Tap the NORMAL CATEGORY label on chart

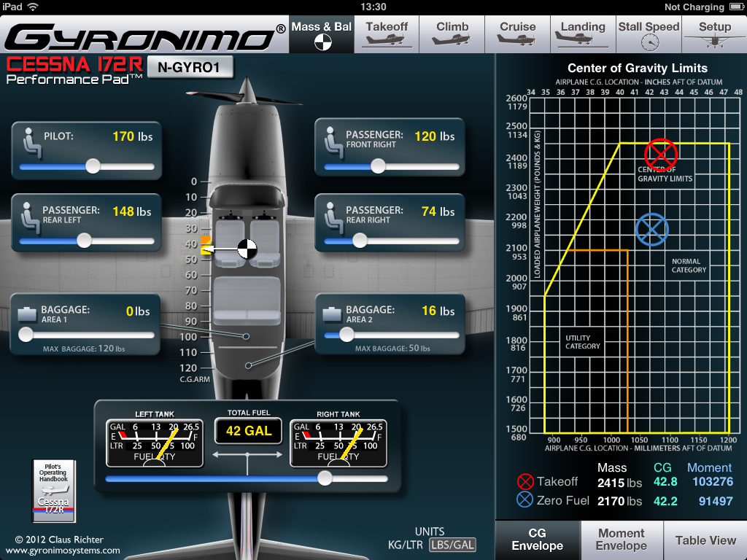coord(689,265)
